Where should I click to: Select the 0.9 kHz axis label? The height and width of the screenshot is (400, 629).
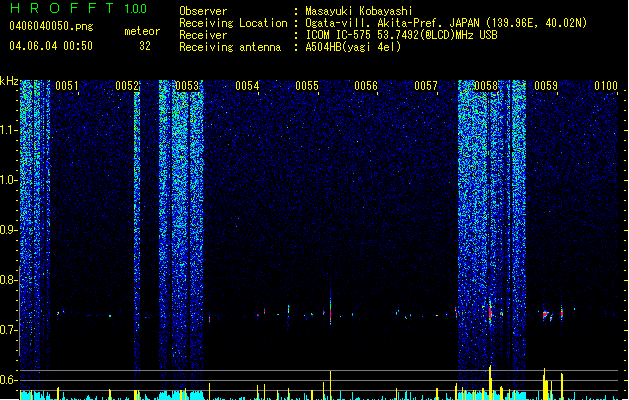[9, 230]
